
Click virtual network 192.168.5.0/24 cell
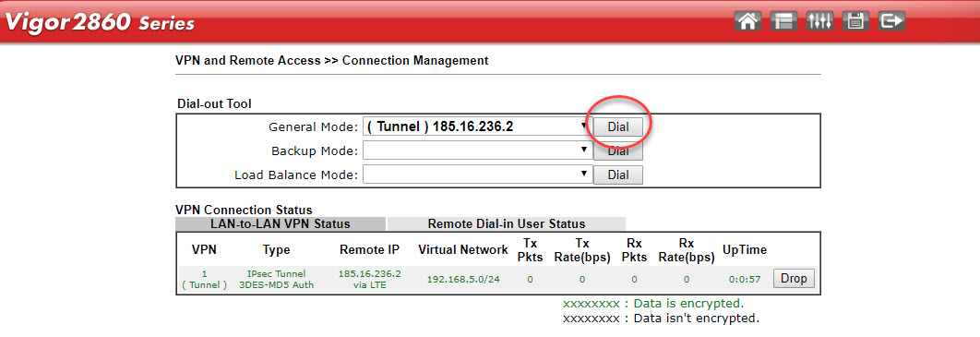[x=463, y=280]
